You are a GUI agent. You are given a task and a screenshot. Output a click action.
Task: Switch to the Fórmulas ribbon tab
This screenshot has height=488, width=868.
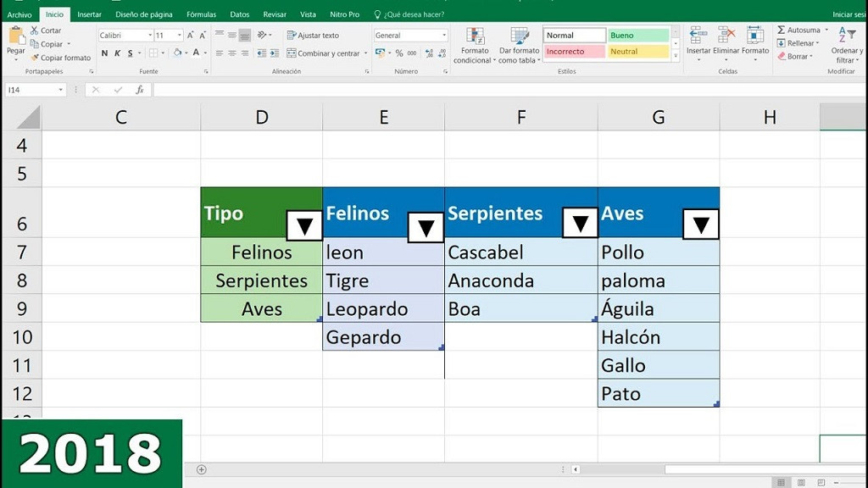click(201, 14)
